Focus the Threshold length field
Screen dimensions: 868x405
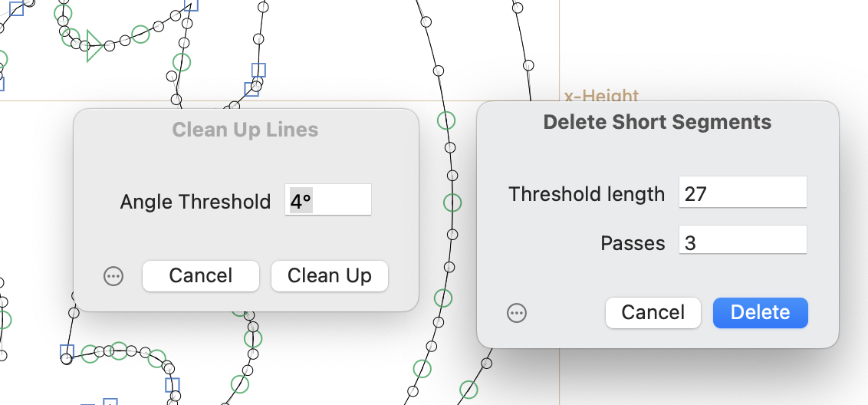click(742, 193)
